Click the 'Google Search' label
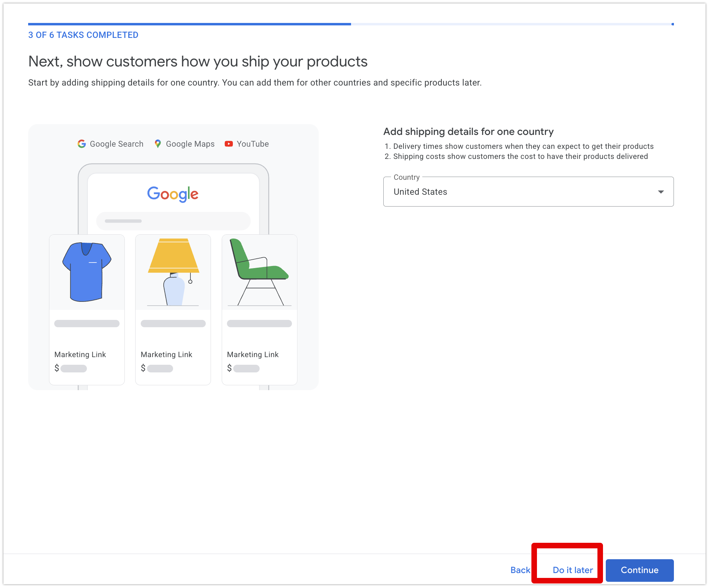 pos(116,144)
